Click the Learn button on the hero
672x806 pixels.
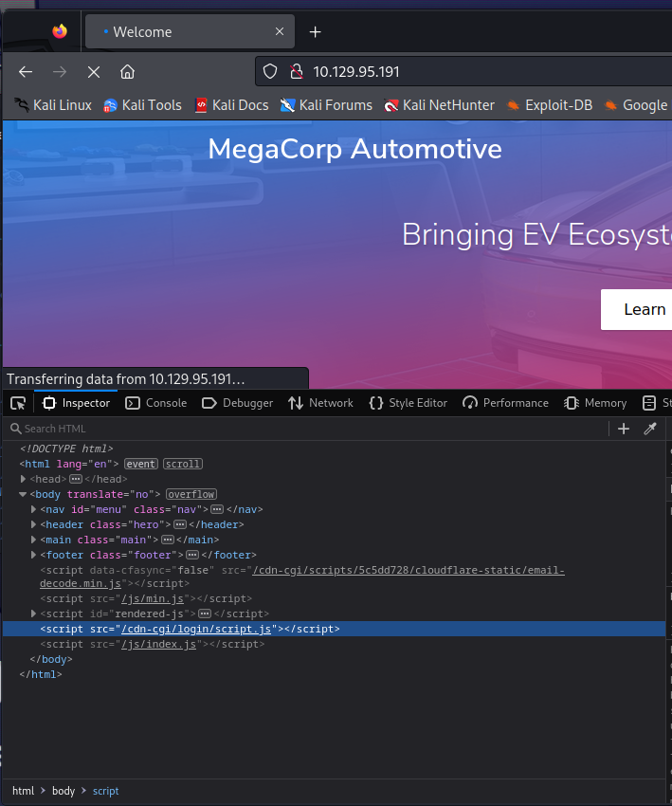click(x=637, y=309)
